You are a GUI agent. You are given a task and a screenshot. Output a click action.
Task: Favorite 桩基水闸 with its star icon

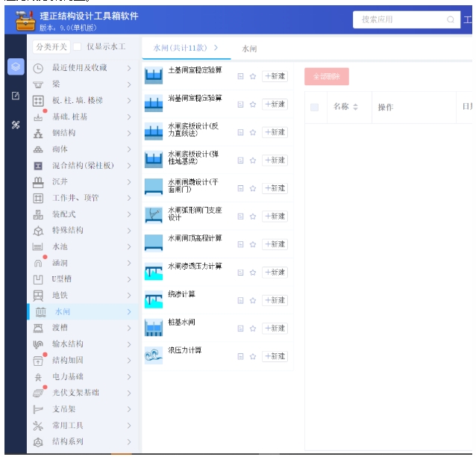point(253,329)
